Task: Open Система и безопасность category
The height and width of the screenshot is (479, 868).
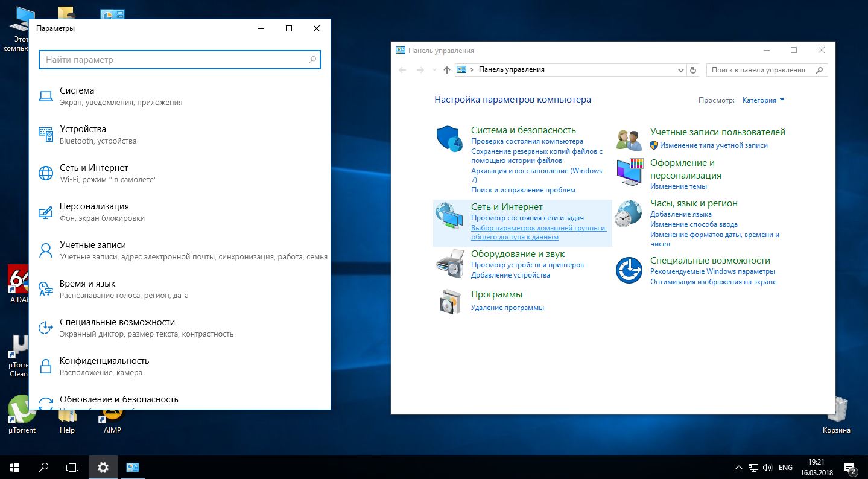Action: [524, 130]
